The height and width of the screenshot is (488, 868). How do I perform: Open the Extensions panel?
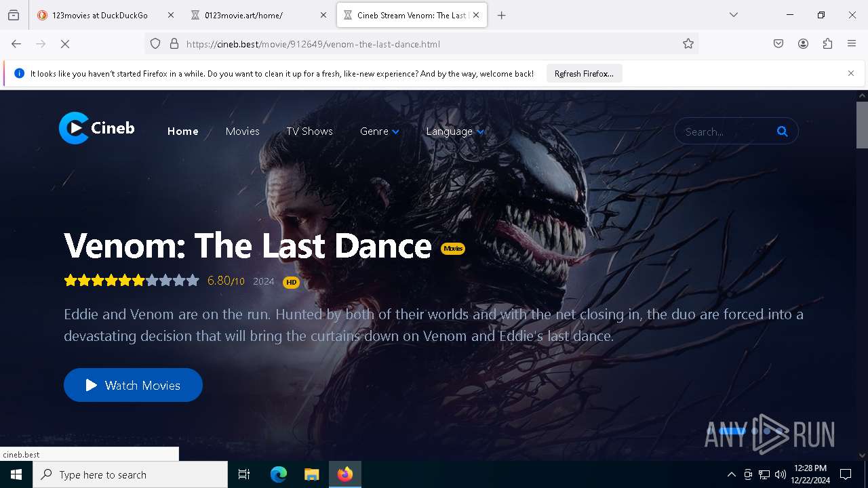[x=827, y=44]
